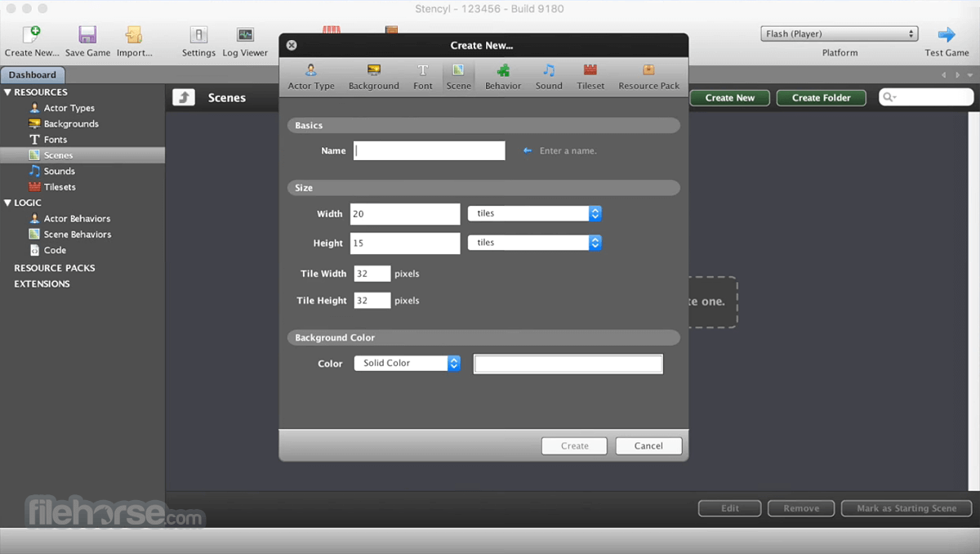The image size is (980, 554).
Task: Select Tileset resource type in dialog
Action: click(x=590, y=77)
